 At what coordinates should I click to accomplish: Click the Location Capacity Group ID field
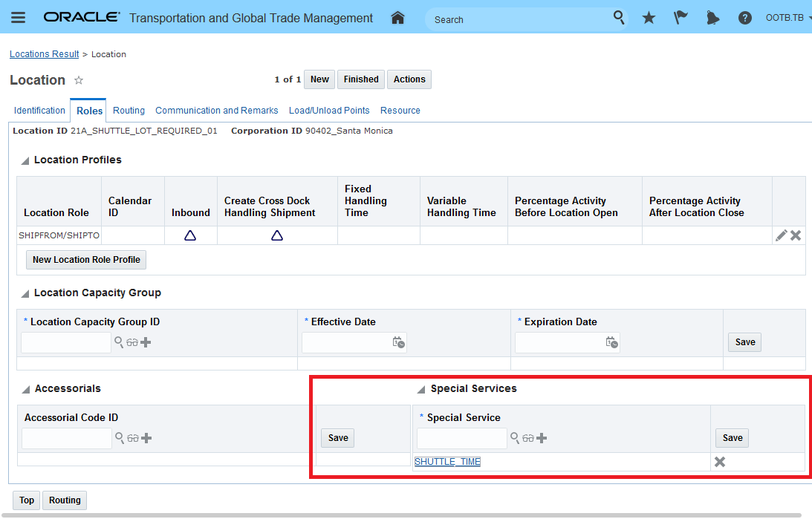[x=65, y=342]
